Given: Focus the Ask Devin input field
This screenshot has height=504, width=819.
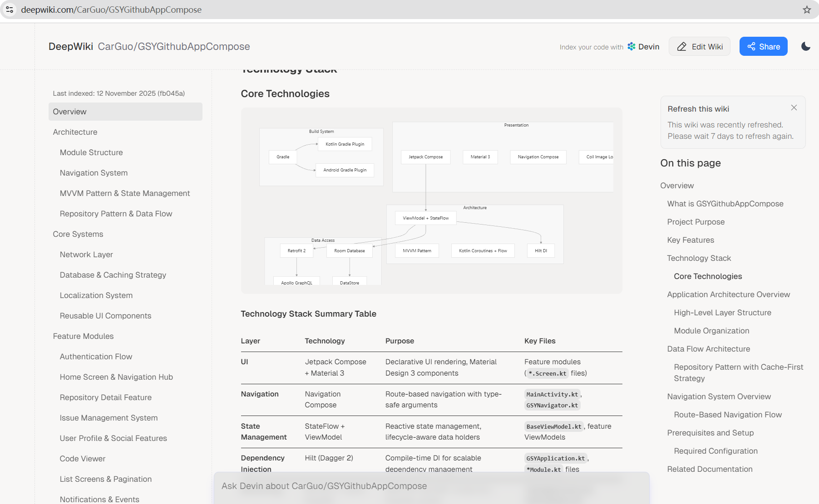Looking at the screenshot, I should tap(431, 486).
